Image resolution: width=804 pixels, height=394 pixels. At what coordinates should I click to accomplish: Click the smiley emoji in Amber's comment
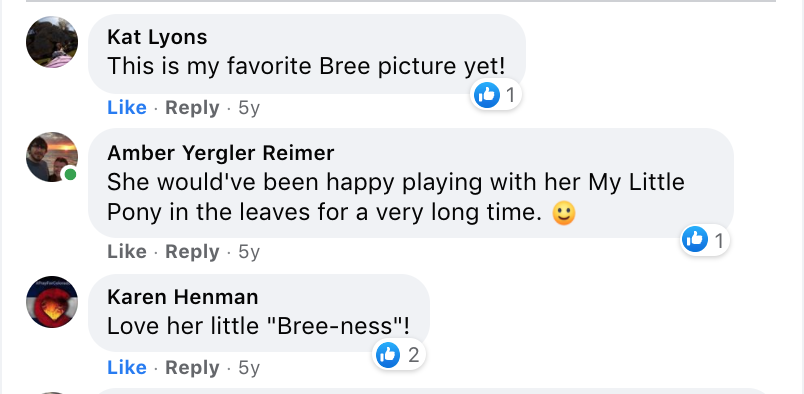pyautogui.click(x=564, y=213)
